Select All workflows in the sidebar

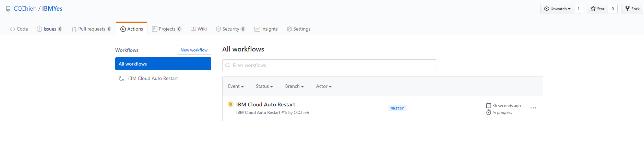click(163, 64)
